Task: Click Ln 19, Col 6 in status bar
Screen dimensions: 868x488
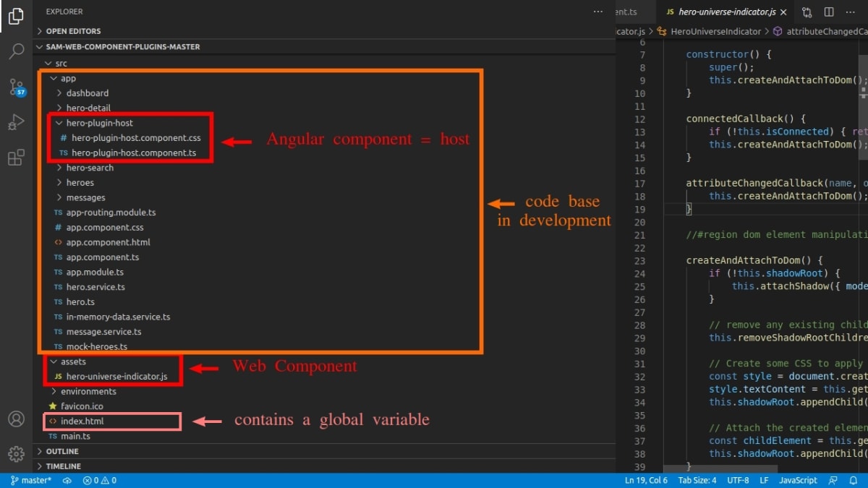Action: (x=645, y=480)
